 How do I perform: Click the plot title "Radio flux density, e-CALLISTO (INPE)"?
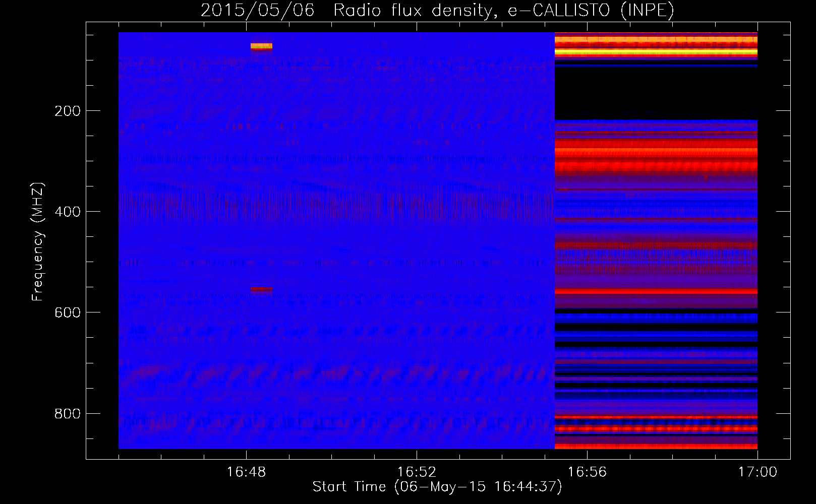click(503, 10)
